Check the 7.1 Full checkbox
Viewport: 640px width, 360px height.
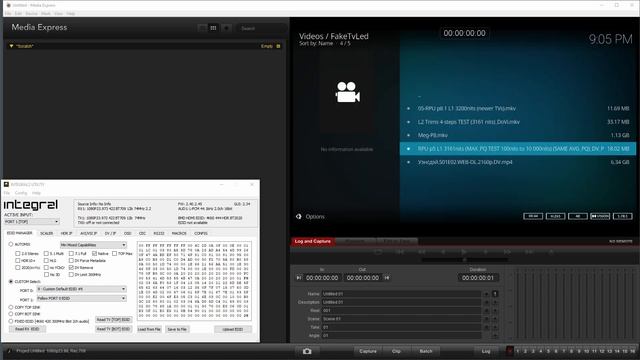pos(71,253)
